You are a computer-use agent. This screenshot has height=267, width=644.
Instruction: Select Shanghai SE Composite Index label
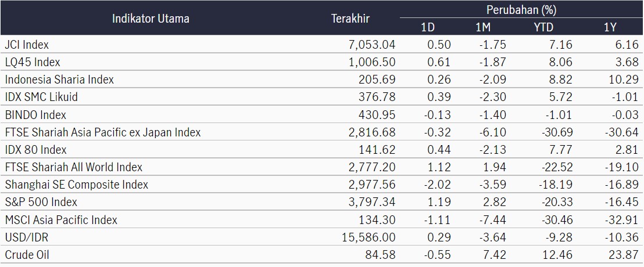coord(76,185)
